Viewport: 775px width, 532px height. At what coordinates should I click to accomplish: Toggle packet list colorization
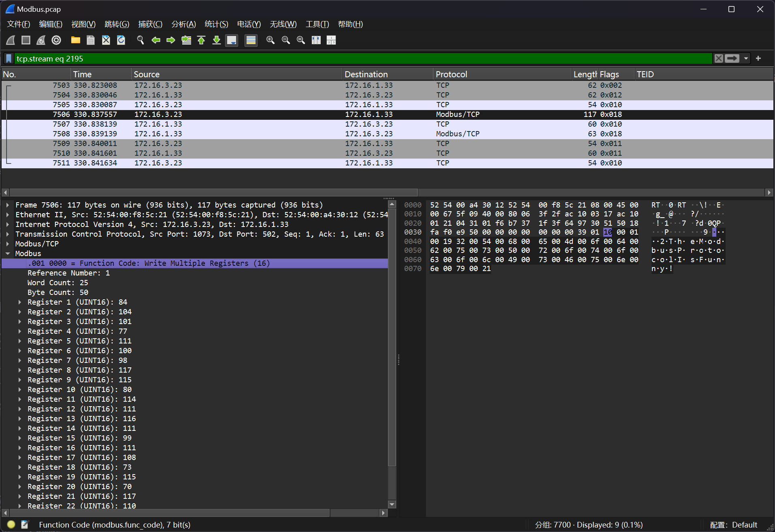coord(251,40)
